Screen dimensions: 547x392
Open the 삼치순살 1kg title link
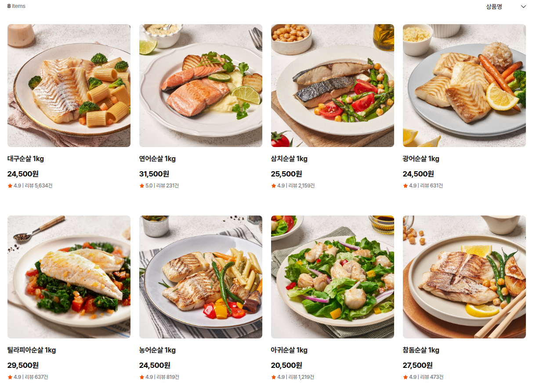[x=289, y=159]
